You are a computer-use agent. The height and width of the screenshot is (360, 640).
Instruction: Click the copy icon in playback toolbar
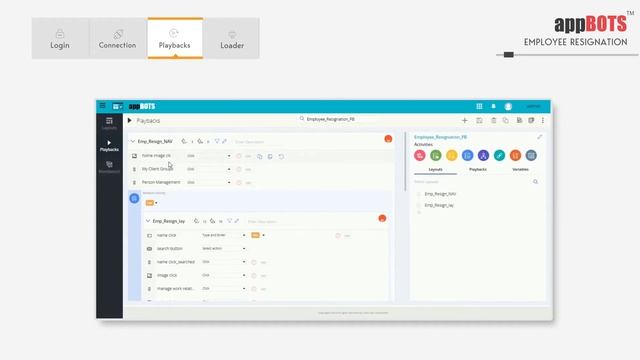coord(506,120)
